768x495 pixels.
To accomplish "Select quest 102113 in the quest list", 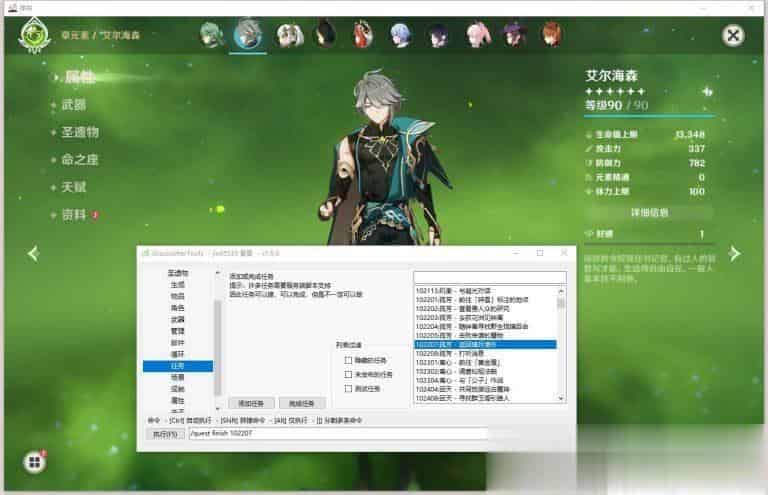I will click(x=485, y=291).
